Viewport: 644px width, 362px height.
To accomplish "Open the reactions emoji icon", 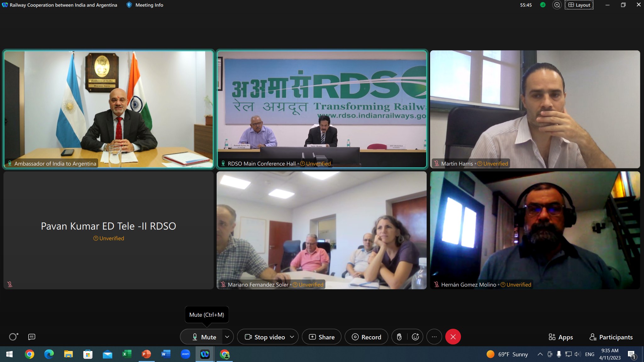I will [415, 337].
